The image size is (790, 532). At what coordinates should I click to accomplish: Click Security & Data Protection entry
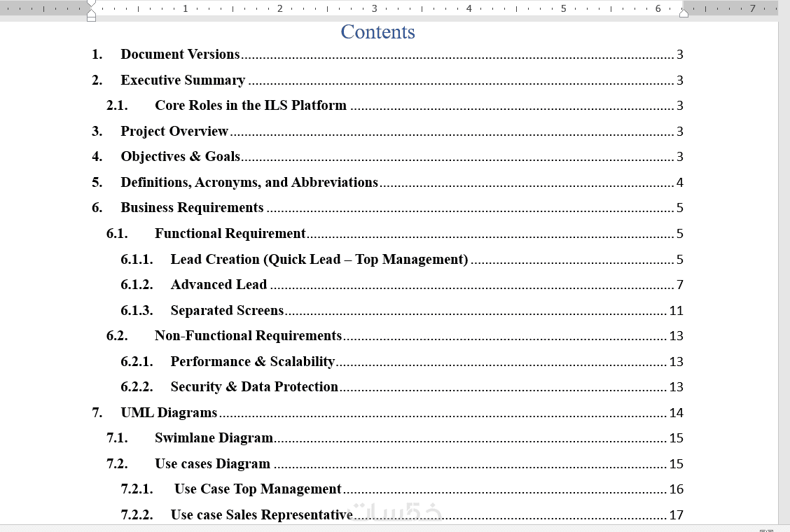pos(401,387)
